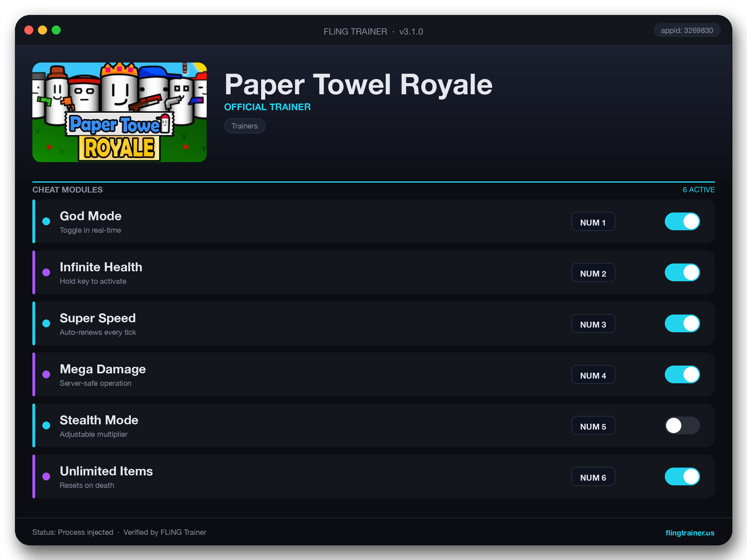Click the NUM 4 hotkey button
Screen dimensions: 747x560
[593, 374]
